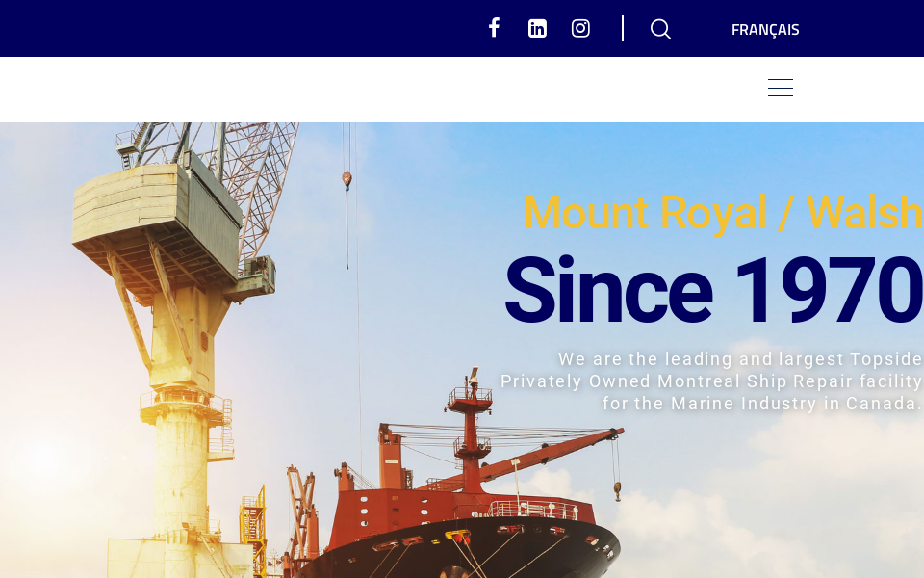Click the empty white header logo area

192,89
